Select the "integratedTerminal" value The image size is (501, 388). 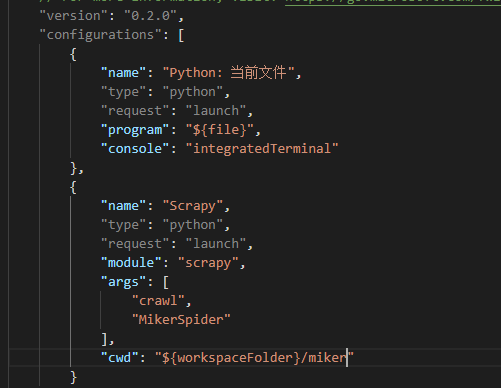[x=262, y=149]
